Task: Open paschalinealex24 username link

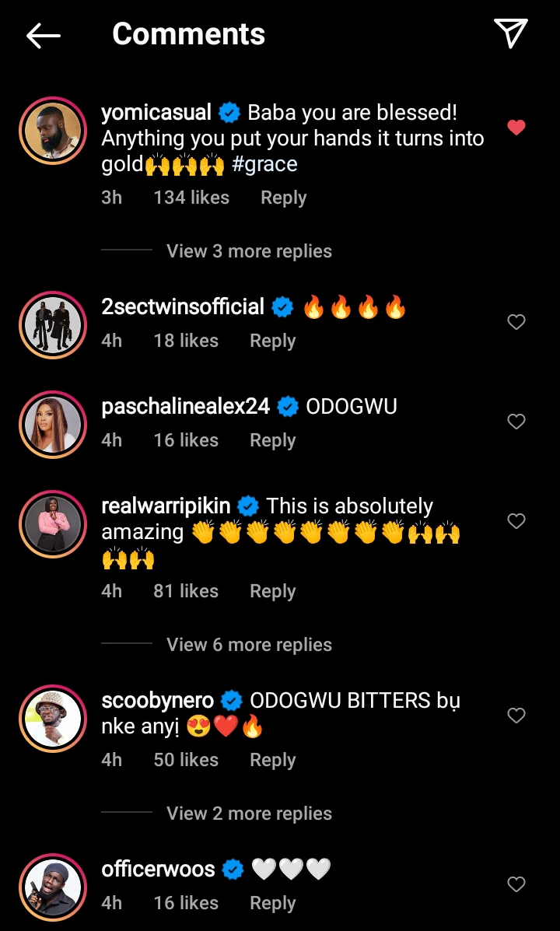Action: tap(186, 406)
